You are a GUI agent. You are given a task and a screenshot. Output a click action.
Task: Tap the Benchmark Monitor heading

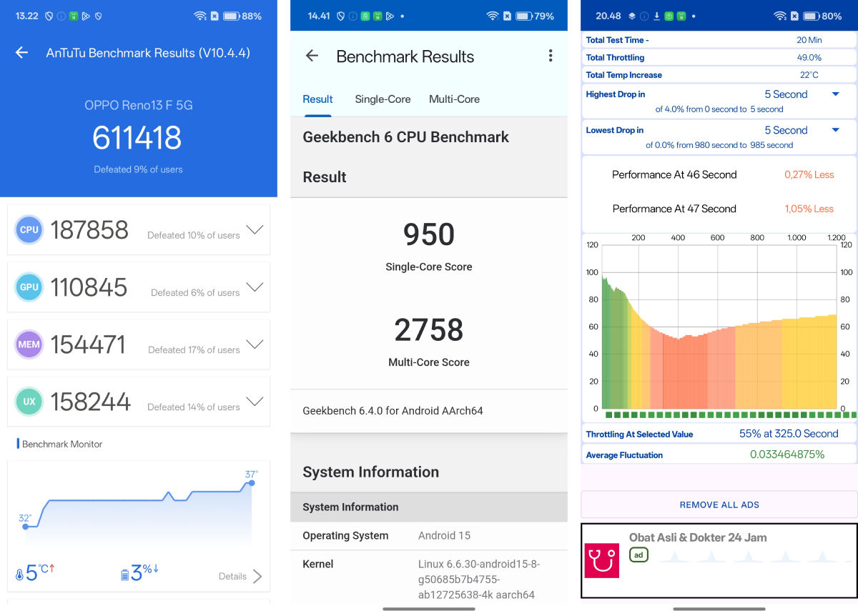click(x=62, y=444)
